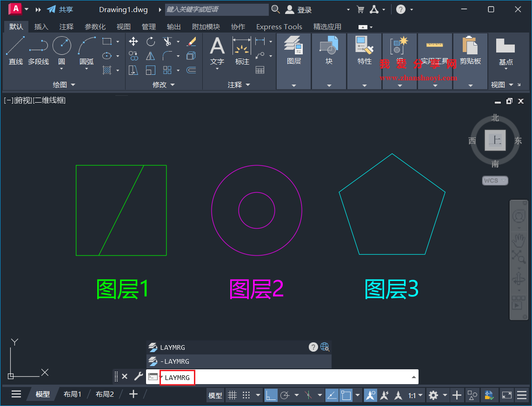This screenshot has height=406, width=532.
Task: Open the Layer (图层) panel icon
Action: point(293,44)
